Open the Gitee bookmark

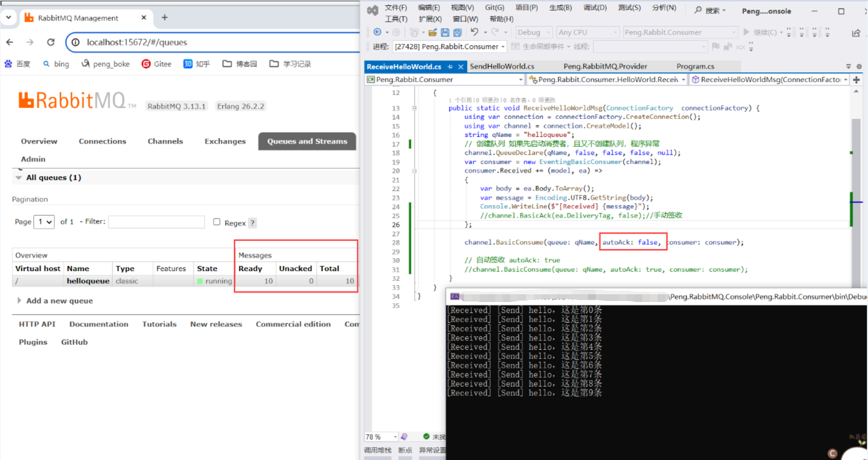(x=156, y=64)
